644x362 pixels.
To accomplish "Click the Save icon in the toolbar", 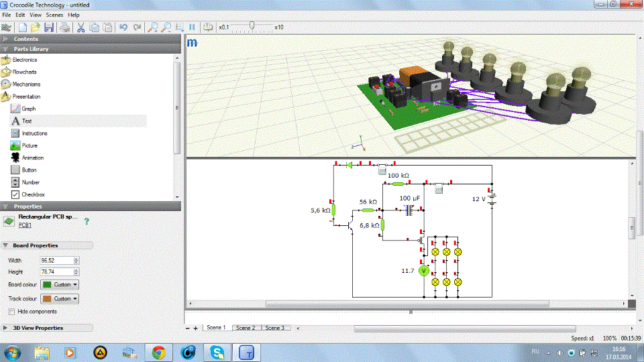I will 49,27.
